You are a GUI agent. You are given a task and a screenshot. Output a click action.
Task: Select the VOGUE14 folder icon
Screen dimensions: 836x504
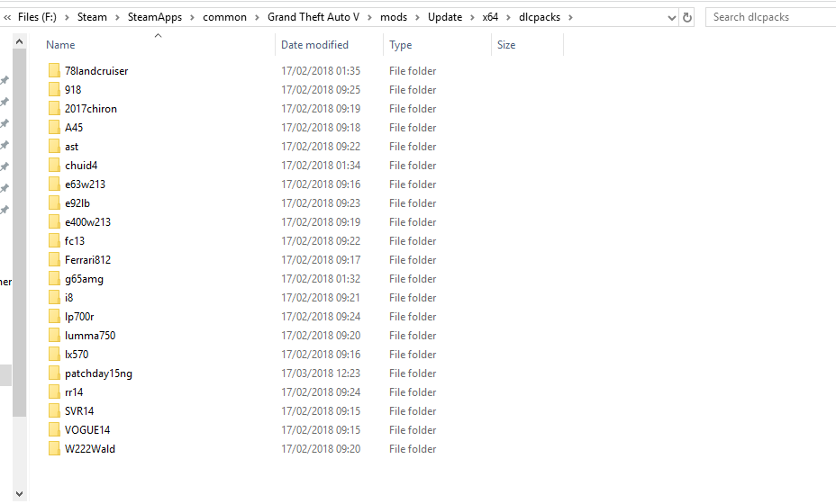[54, 430]
